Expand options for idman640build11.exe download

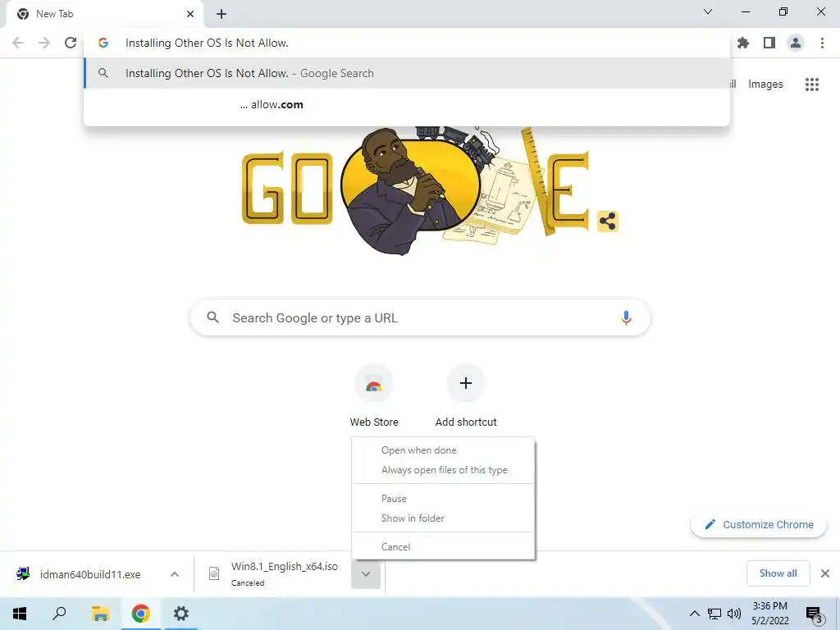tap(175, 574)
